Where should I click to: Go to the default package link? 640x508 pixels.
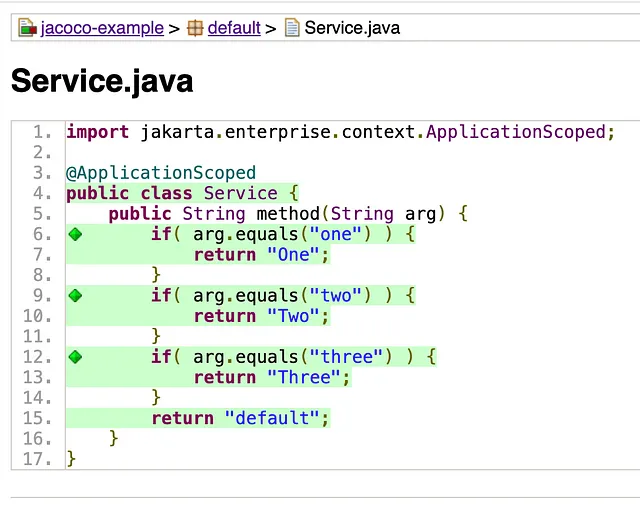[234, 28]
